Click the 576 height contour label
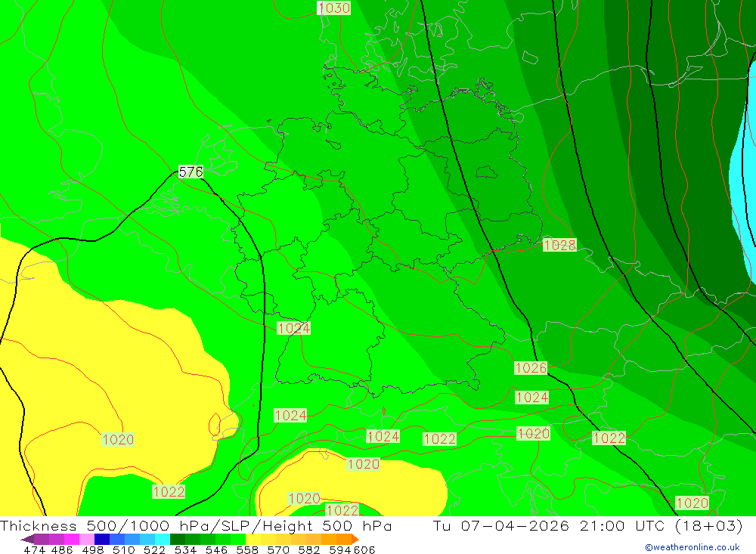This screenshot has width=756, height=554. pyautogui.click(x=191, y=172)
